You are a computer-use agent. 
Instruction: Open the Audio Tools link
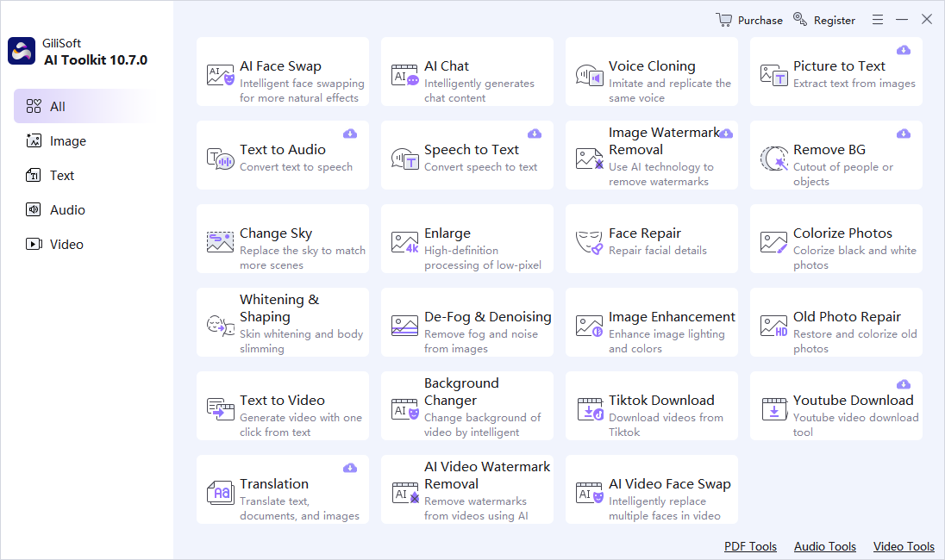tap(825, 546)
